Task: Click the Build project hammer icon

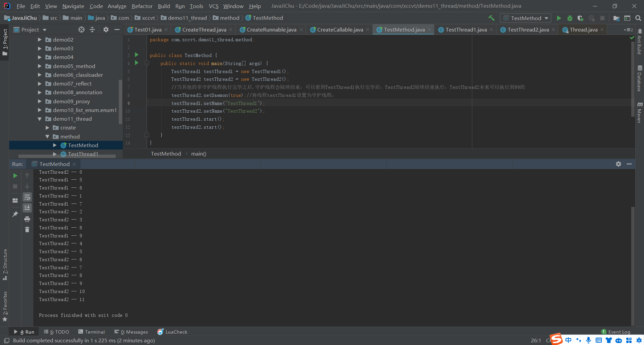Action: 491,18
